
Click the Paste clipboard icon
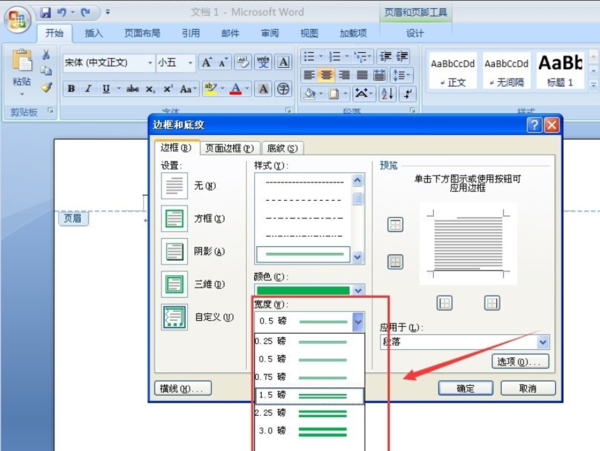tap(22, 60)
